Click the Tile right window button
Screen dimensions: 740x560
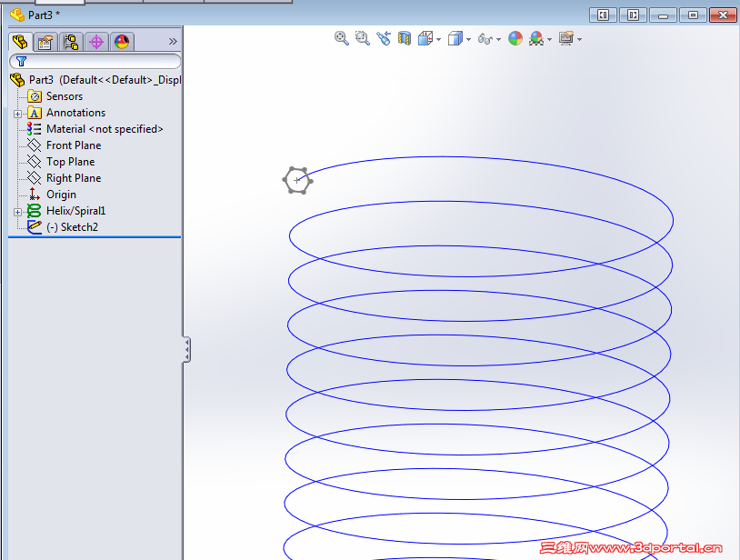click(633, 15)
